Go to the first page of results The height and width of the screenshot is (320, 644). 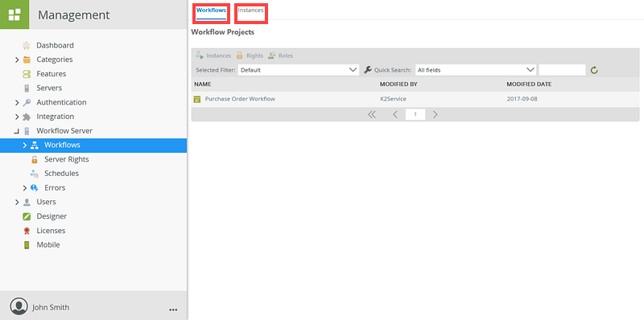click(x=372, y=114)
